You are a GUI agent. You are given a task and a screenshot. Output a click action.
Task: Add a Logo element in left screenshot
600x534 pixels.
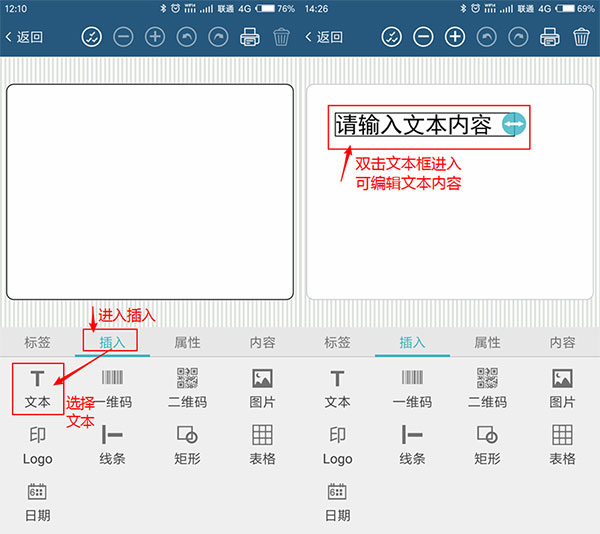tap(37, 444)
